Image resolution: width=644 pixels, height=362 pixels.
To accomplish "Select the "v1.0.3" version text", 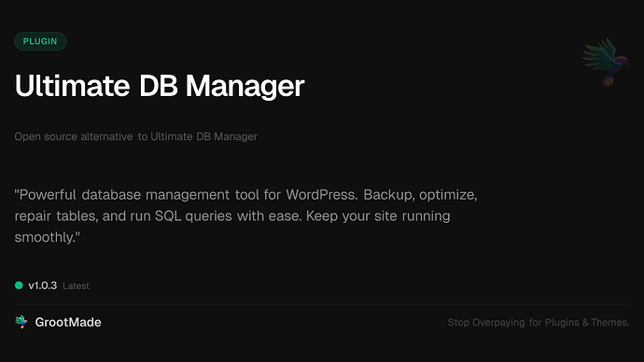I will click(43, 285).
